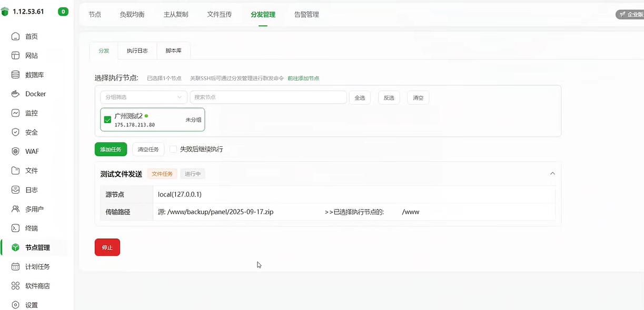
Task: Uncheck the 广州测试2 node selection
Action: tap(107, 119)
